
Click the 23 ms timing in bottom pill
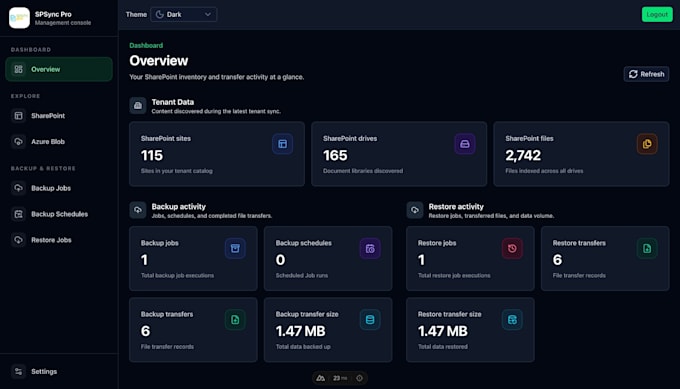coord(340,378)
